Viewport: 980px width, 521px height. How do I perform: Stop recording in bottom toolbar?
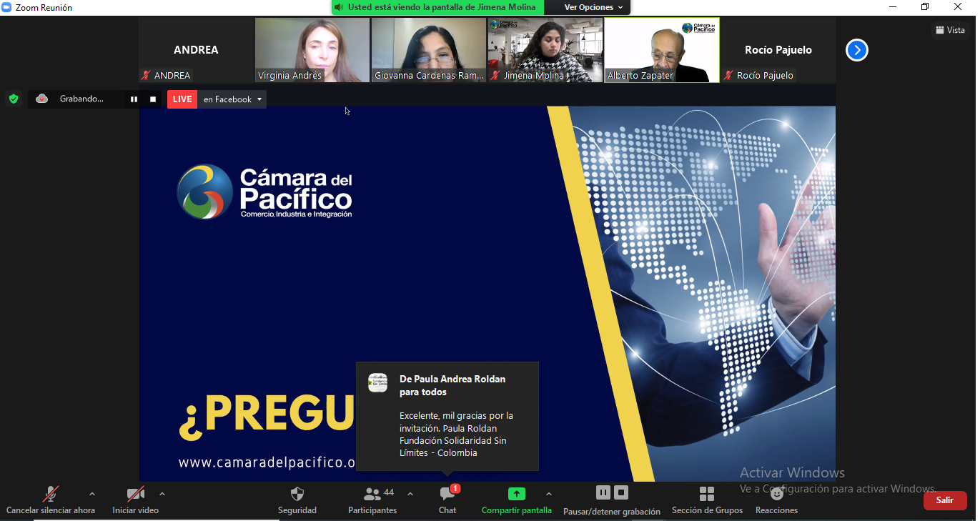pos(621,492)
